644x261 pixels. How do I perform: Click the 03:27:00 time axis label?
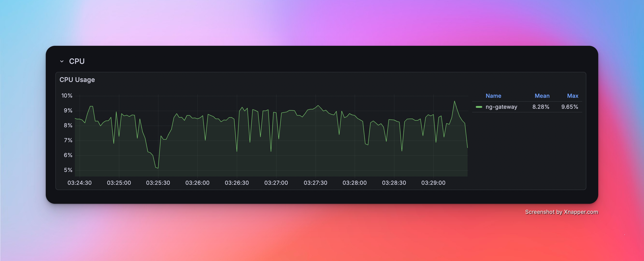point(276,183)
